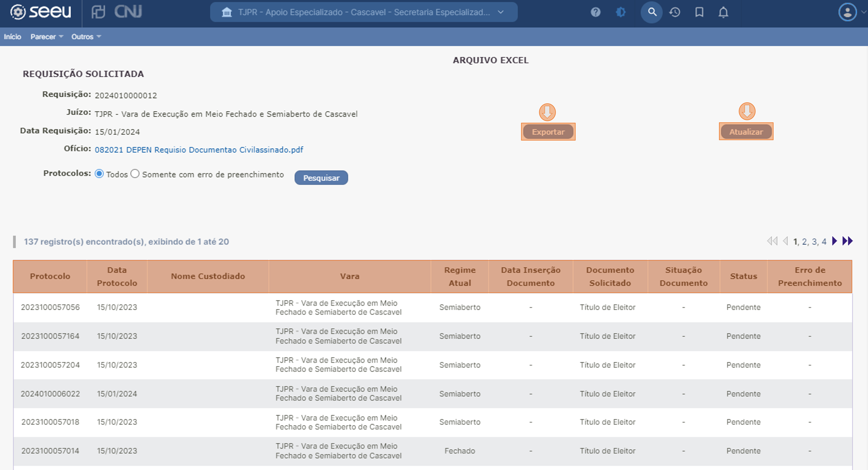This screenshot has height=470, width=868.
Task: Click the Data Protocolo column header
Action: click(117, 276)
